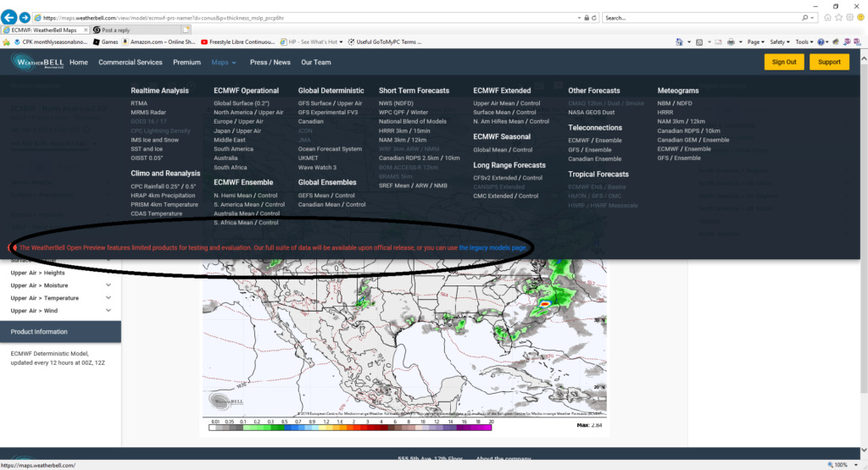Screen dimensions: 868x470
Task: Switch to the Post a reply tab
Action: tap(136, 30)
